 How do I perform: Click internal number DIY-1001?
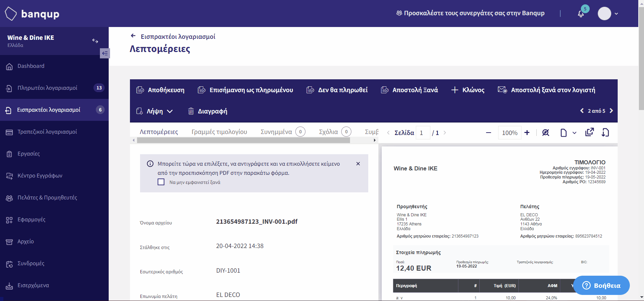(x=228, y=271)
